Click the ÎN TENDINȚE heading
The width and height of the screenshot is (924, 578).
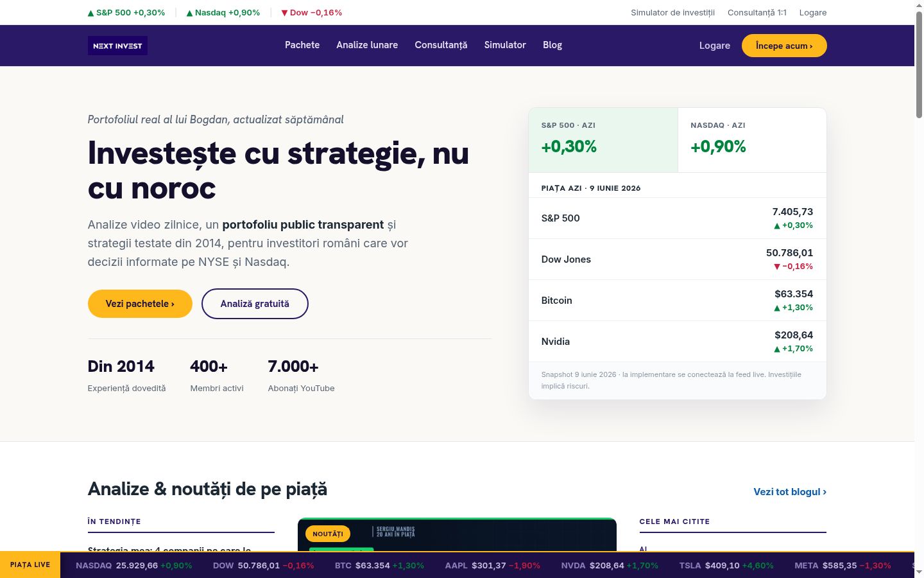114,521
